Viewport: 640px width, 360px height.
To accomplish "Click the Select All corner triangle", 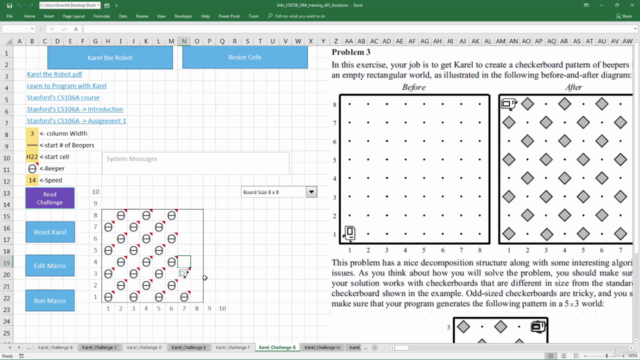I will [8, 41].
